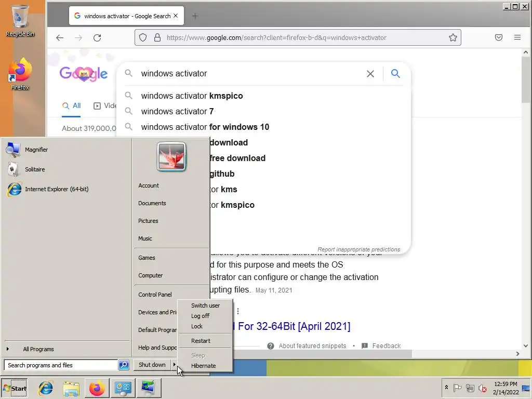Switch to Firefox in the taskbar
This screenshot has width=532, height=399.
tap(97, 388)
